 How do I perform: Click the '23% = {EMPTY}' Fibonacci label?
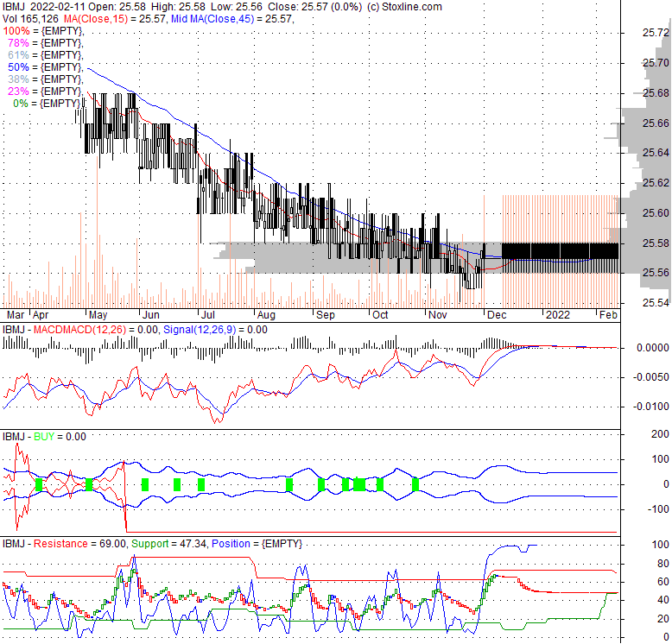(46, 92)
